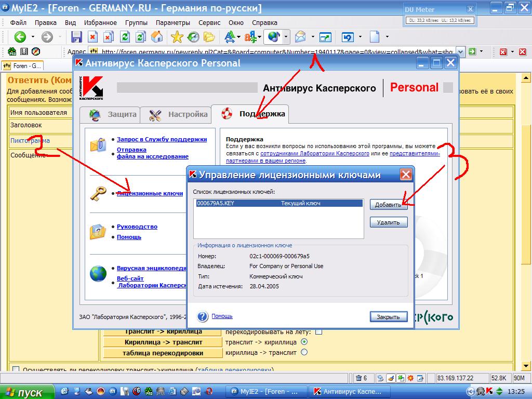The width and height of the screenshot is (532, 399).
Task: Check the 'перекодировывать на лету' checkbox
Action: pyautogui.click(x=318, y=331)
